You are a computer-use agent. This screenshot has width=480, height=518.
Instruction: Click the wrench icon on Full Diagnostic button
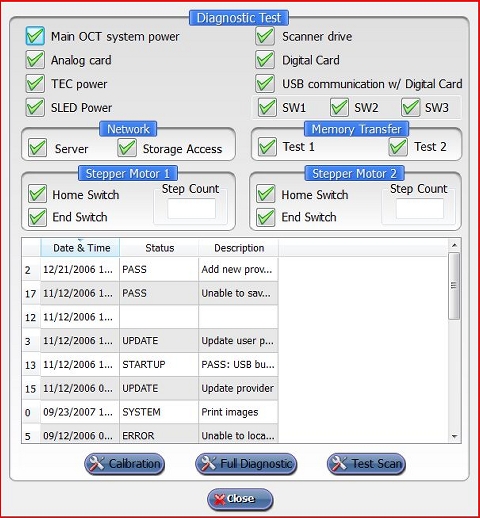[209, 464]
